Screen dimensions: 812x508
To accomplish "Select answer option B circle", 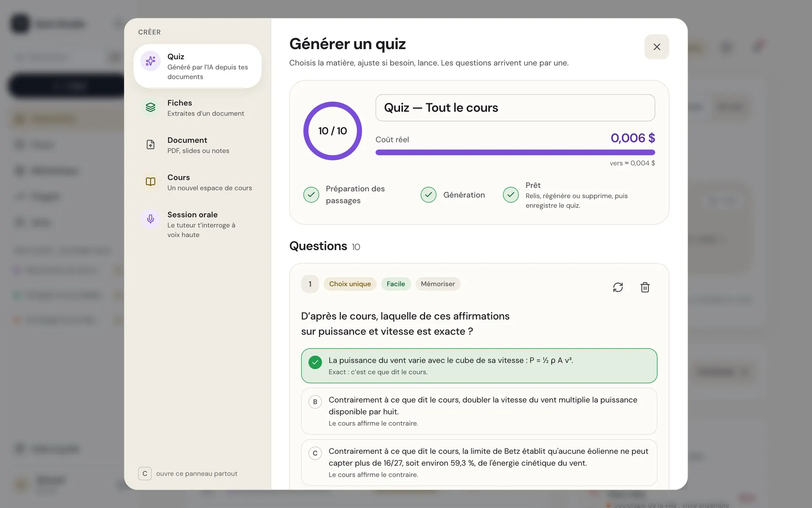I will point(315,402).
